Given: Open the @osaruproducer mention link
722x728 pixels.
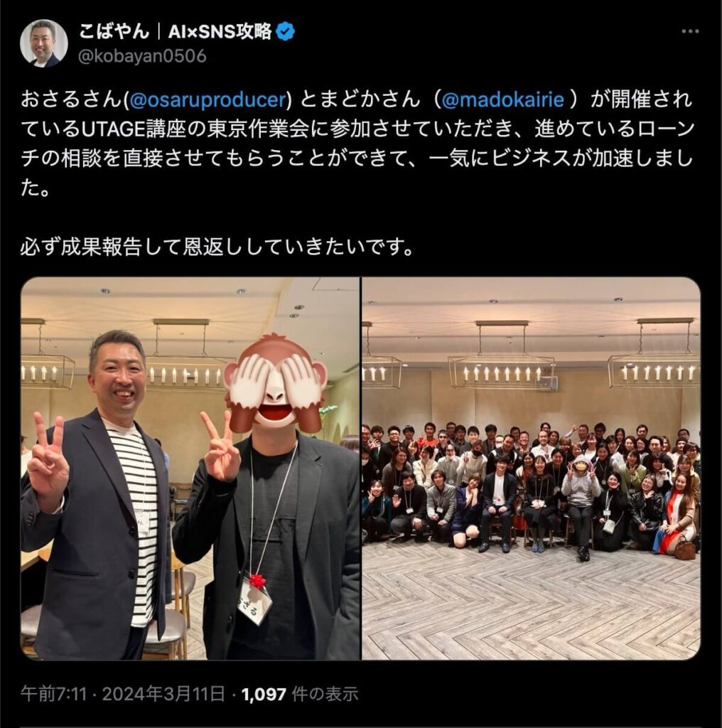Looking at the screenshot, I should tap(209, 100).
